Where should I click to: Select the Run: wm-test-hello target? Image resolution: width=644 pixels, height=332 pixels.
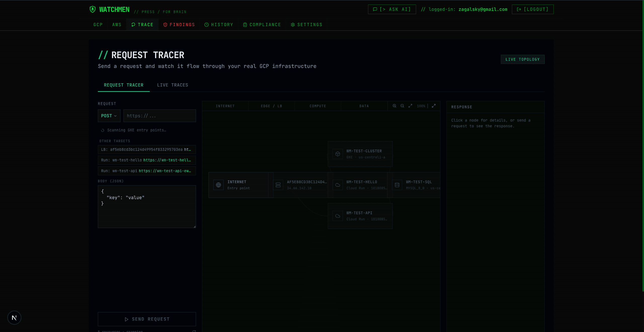coord(147,160)
